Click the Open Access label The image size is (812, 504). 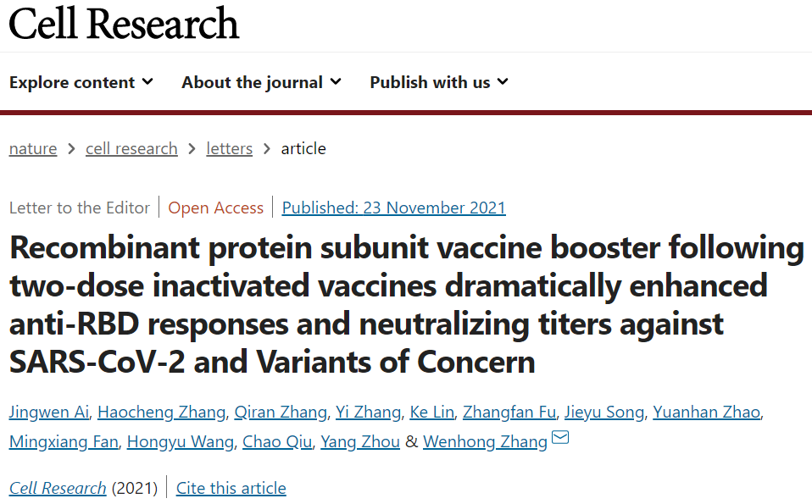216,208
